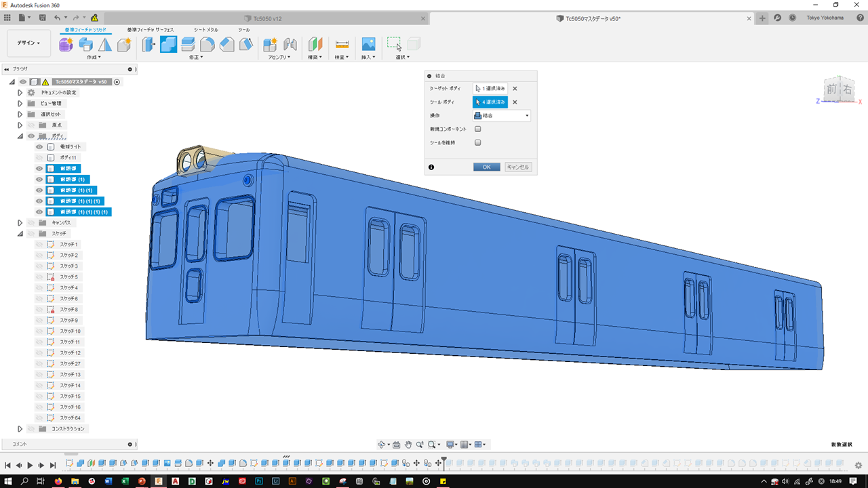Open timeline settings gear icon
This screenshot has height=488, width=868.
click(858, 465)
